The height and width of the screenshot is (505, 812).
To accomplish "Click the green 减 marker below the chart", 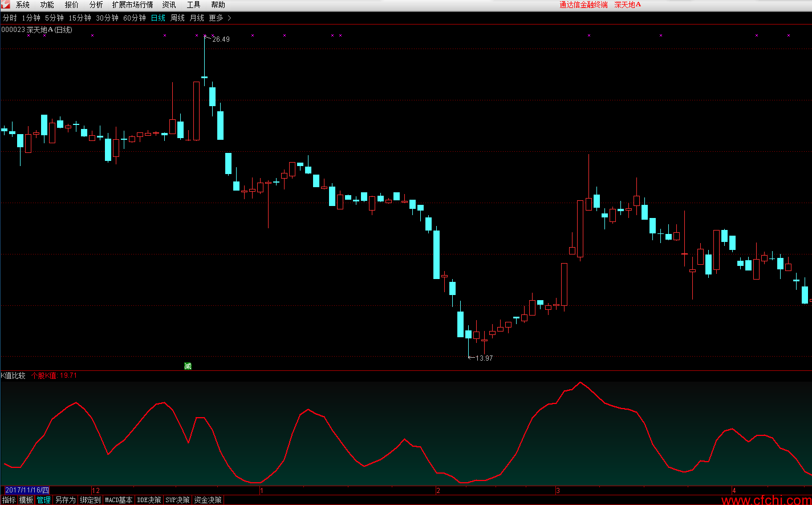I will pos(188,366).
